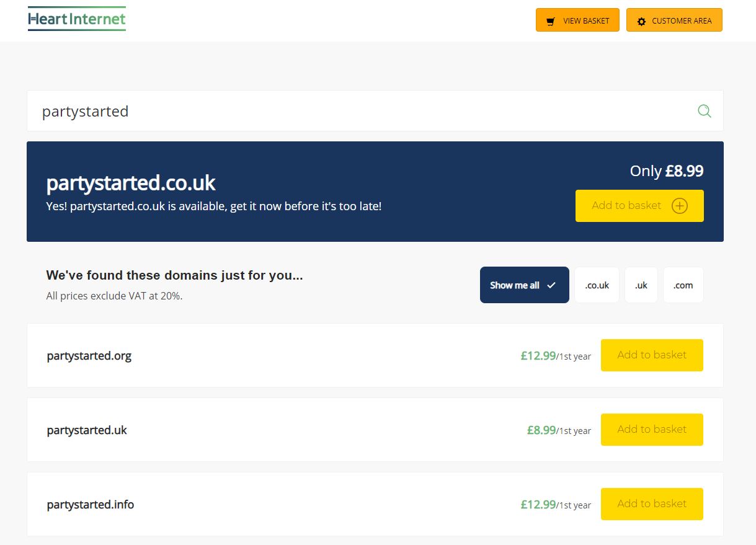
Task: Add partystarted.org to basket
Action: coord(651,355)
